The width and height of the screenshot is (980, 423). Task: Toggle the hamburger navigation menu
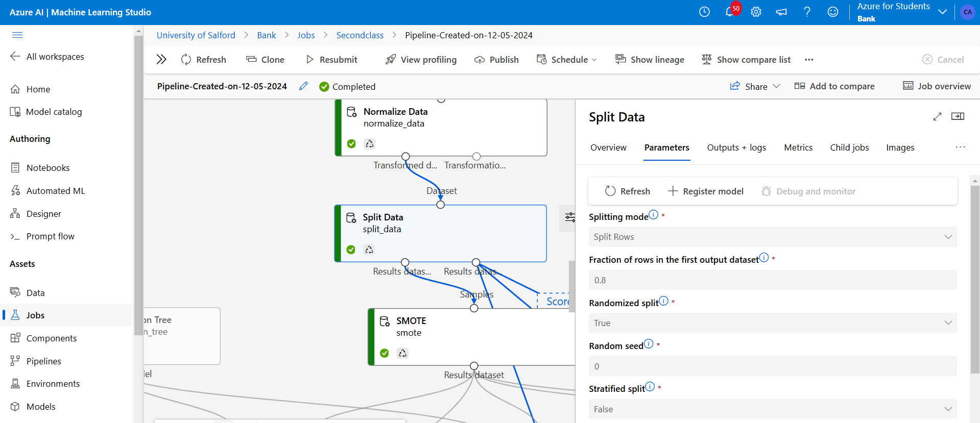tap(17, 35)
